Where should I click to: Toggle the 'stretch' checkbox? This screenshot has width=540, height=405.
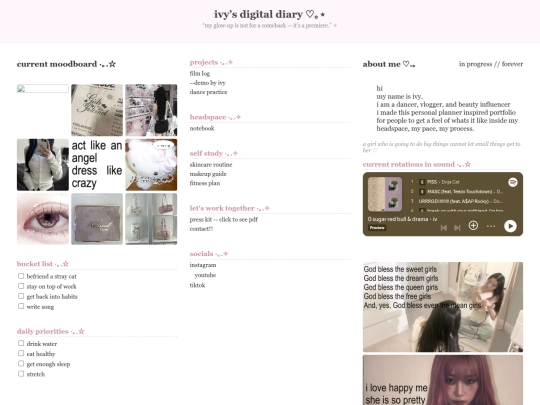(21, 373)
